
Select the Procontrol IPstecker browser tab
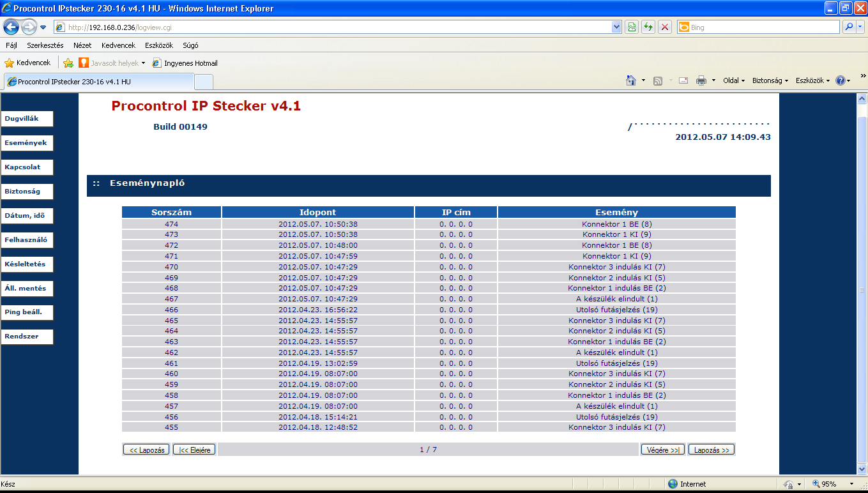(98, 82)
